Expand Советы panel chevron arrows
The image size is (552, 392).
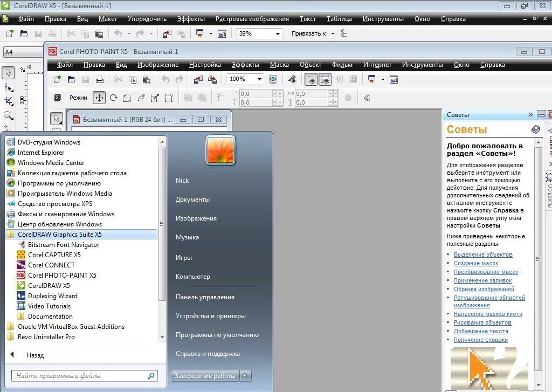(530, 114)
